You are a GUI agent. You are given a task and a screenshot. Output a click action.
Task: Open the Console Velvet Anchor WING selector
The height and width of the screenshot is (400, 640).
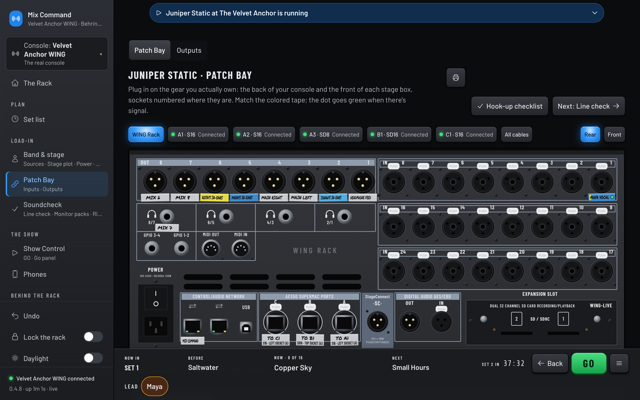(x=57, y=54)
